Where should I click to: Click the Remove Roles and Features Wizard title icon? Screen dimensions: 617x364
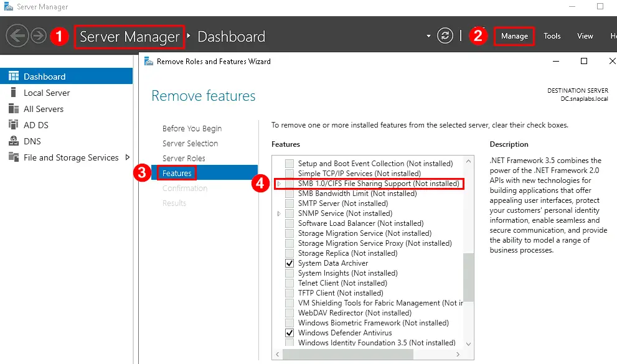point(148,62)
